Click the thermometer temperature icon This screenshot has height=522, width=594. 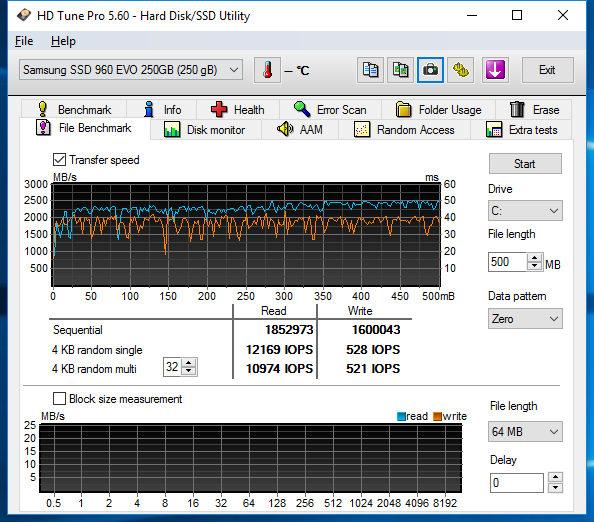coord(267,70)
